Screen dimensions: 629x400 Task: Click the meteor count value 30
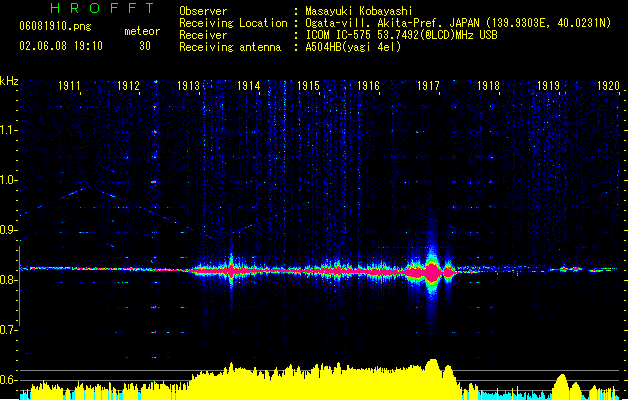[x=145, y=46]
